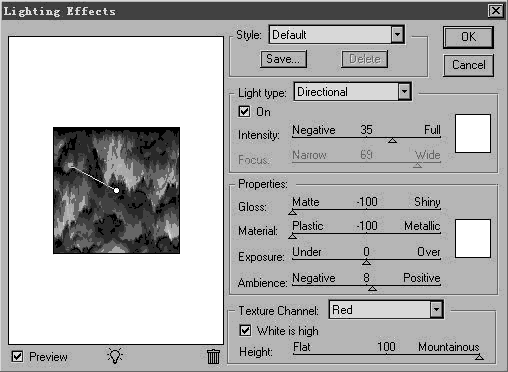Click the Gloss slider handle at Matte
The image size is (508, 372).
[293, 212]
